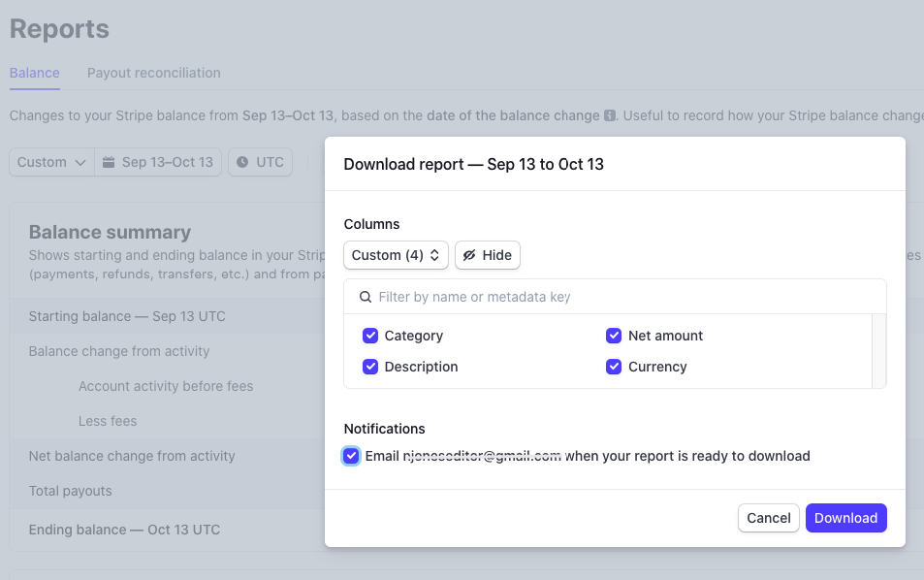Open the Custom date preset dropdown
This screenshot has width=924, height=580.
click(52, 162)
